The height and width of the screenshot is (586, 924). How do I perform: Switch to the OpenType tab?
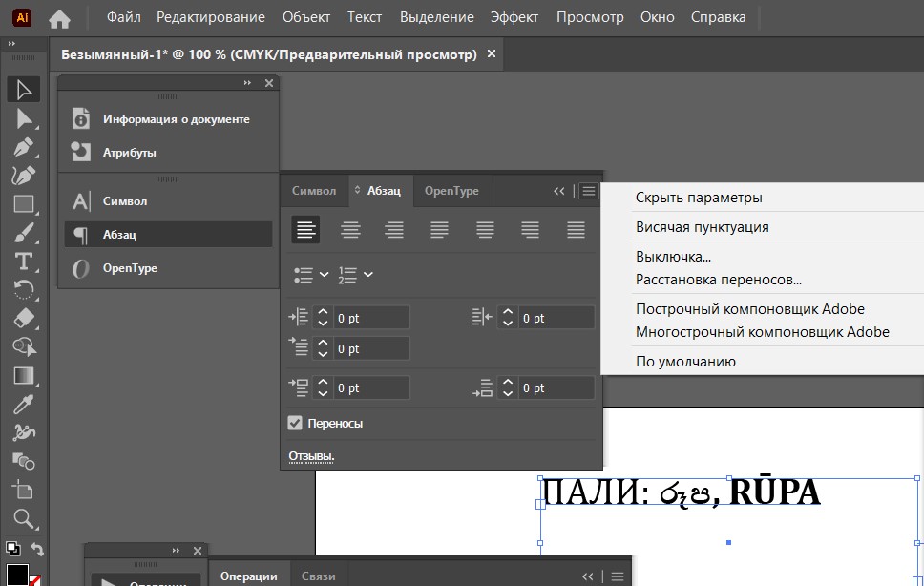[x=451, y=191]
